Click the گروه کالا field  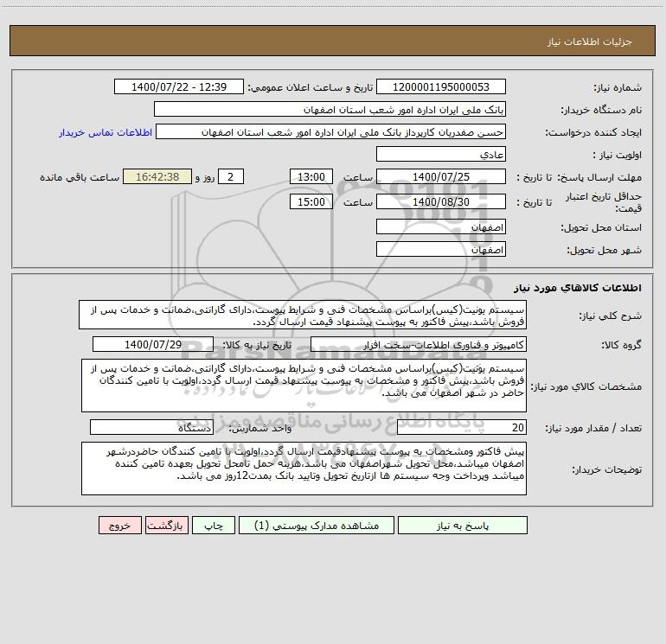pos(419,344)
